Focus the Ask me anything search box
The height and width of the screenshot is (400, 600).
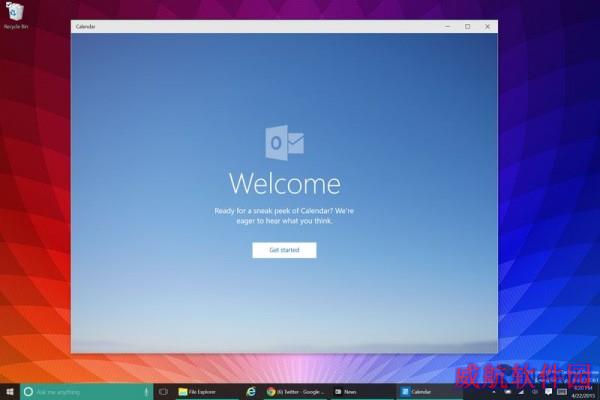tap(87, 392)
